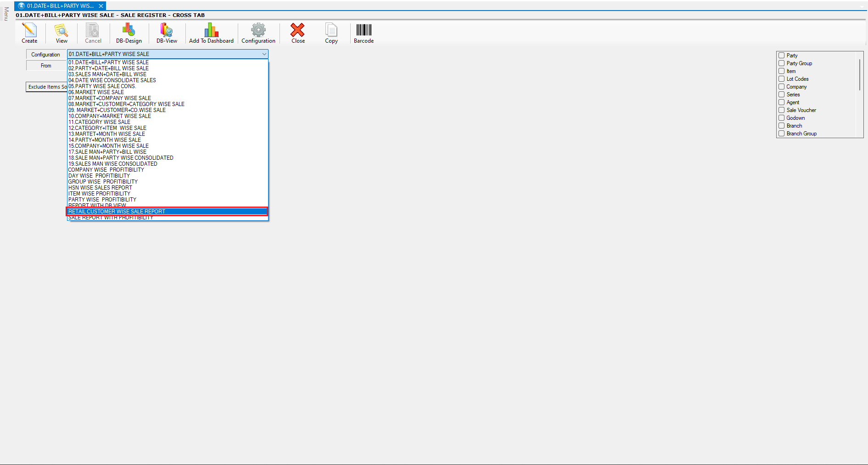Toggle the Godown checkbox
The image size is (868, 465).
point(781,118)
